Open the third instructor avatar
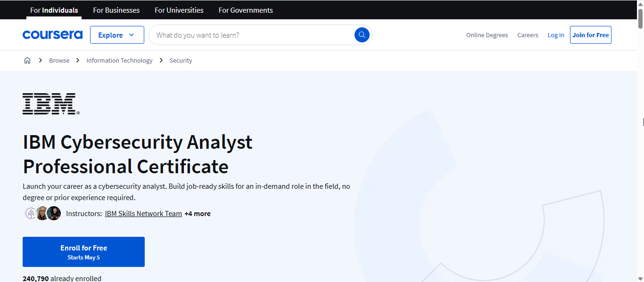Image resolution: width=644 pixels, height=282 pixels. 54,213
